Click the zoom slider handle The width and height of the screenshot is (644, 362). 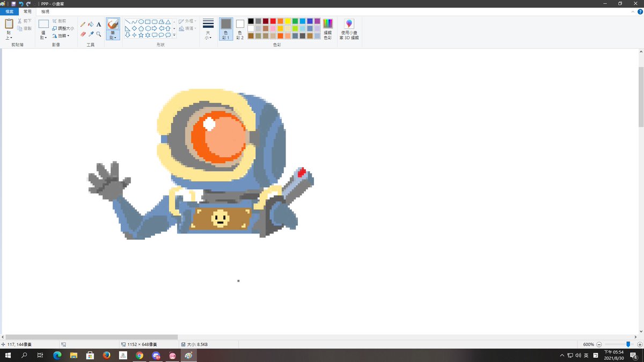click(628, 344)
